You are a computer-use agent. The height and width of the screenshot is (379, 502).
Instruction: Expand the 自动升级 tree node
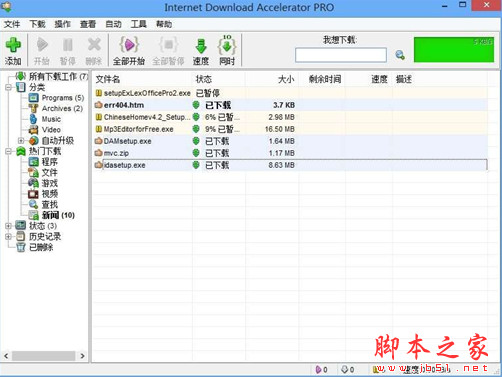21,141
